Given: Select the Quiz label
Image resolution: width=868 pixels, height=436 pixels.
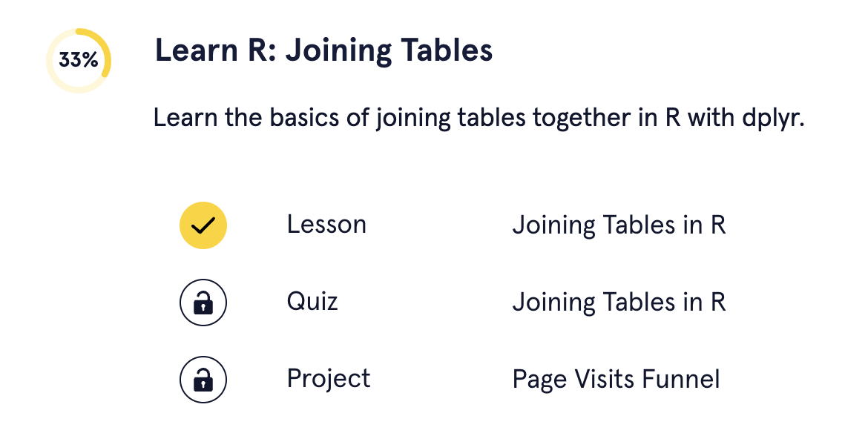Looking at the screenshot, I should tap(312, 302).
